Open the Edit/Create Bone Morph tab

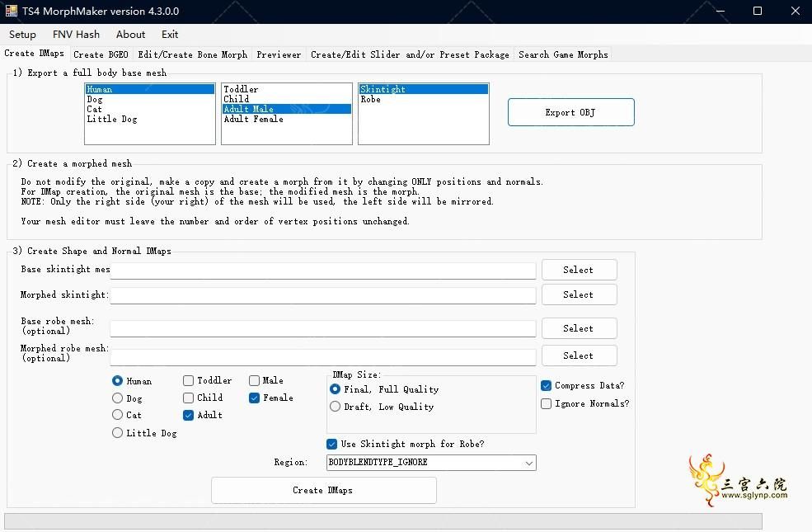tap(193, 54)
